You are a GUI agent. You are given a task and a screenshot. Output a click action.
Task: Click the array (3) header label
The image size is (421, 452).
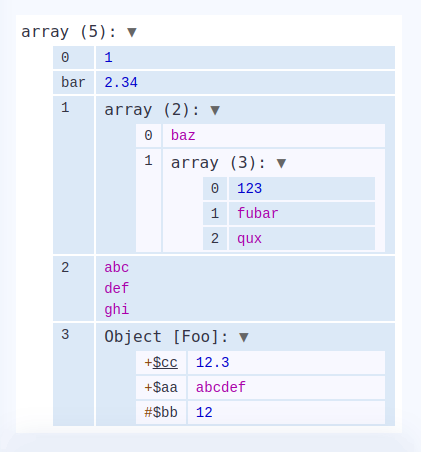coord(218,163)
